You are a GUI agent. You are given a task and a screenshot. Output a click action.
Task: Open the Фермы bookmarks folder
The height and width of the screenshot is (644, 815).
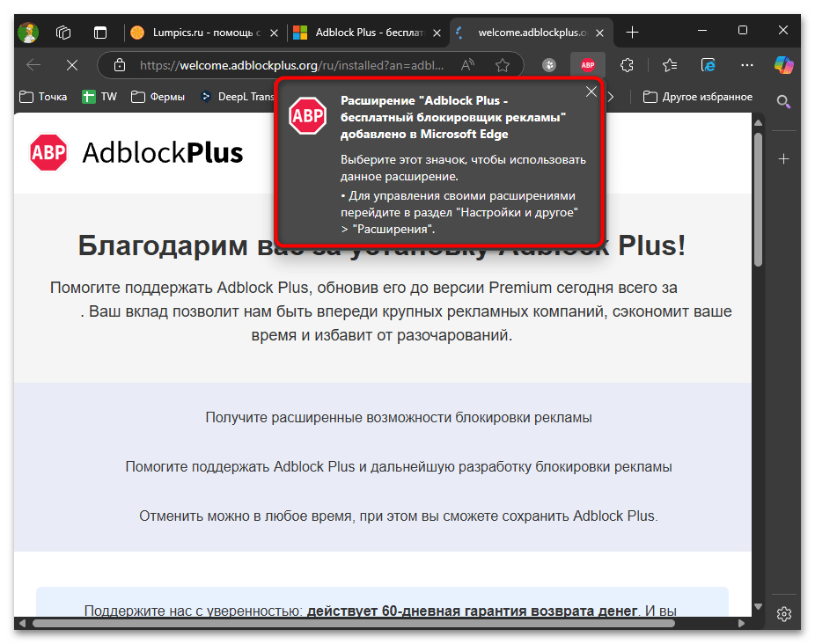(x=158, y=97)
